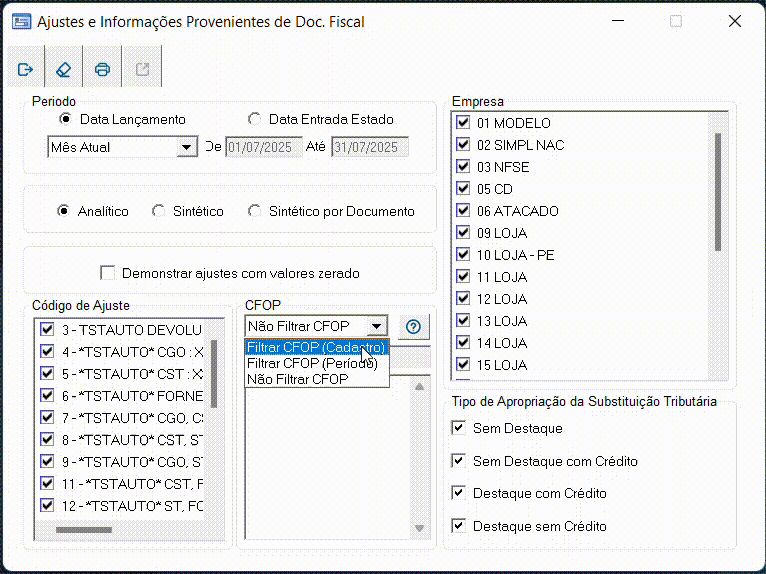Click the Não Filtrar CFOP combo box arrow
766x574 pixels.
pyautogui.click(x=376, y=326)
